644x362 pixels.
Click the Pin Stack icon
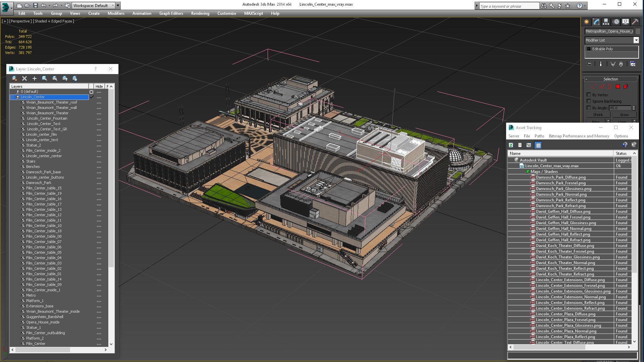click(589, 64)
